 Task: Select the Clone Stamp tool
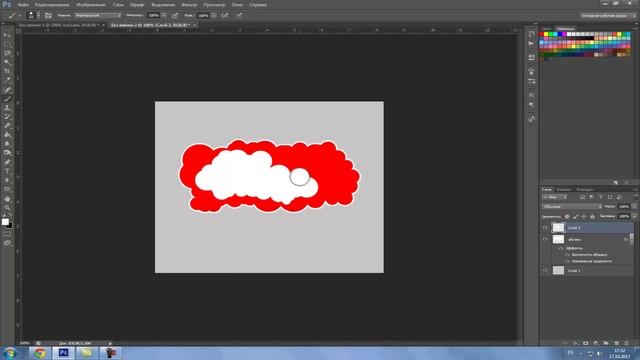pyautogui.click(x=7, y=108)
